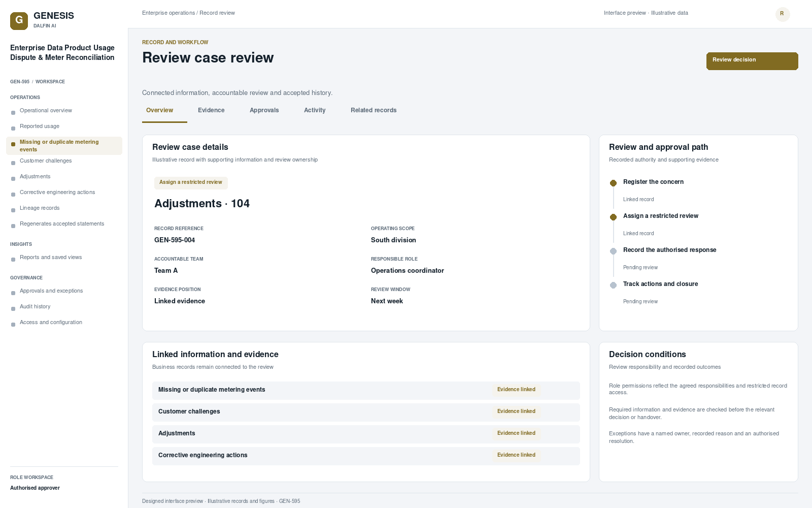Click the Operations coordinator role value
The image size is (812, 508).
tap(408, 271)
